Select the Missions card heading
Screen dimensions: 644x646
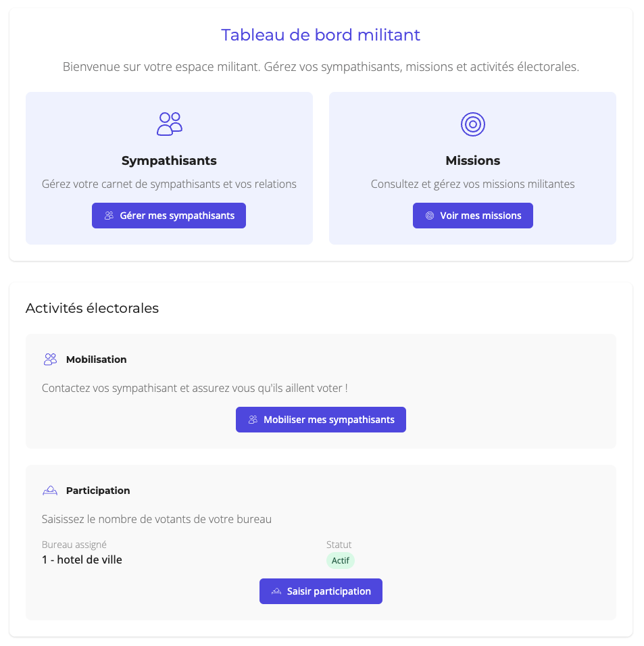click(473, 161)
